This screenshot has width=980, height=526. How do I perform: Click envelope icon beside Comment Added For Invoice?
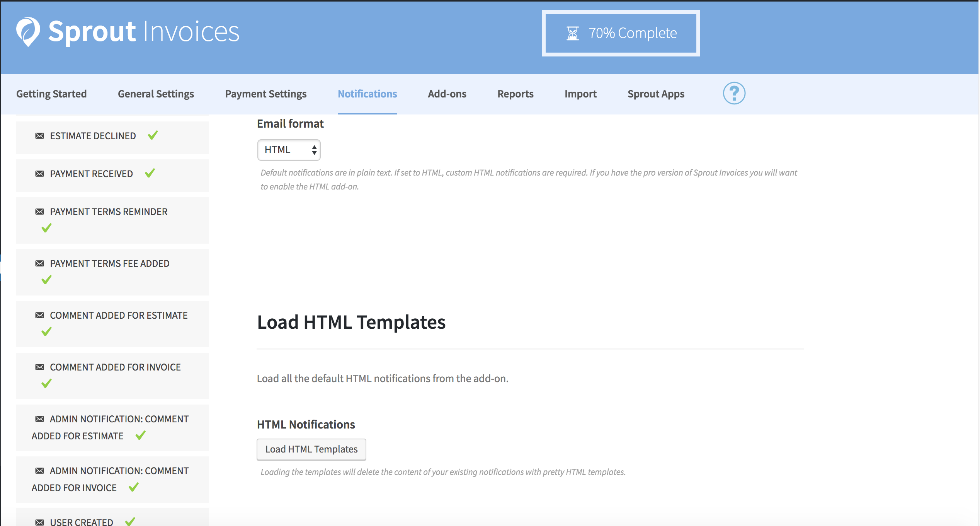[39, 367]
